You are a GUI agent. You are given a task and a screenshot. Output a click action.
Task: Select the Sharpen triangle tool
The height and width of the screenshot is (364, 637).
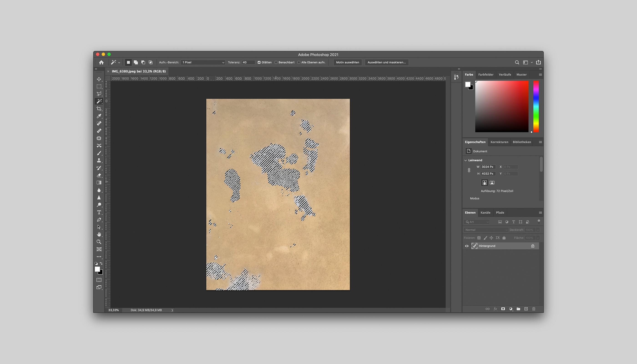pyautogui.click(x=99, y=198)
